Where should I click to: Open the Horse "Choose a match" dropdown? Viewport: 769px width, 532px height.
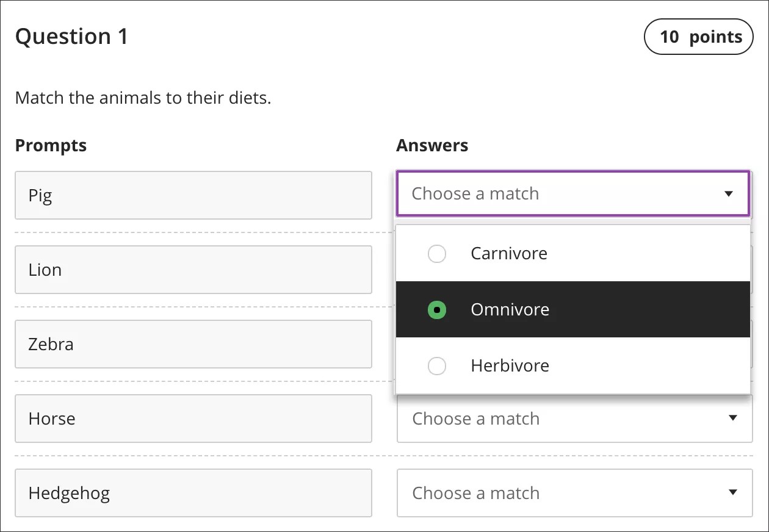click(x=574, y=419)
